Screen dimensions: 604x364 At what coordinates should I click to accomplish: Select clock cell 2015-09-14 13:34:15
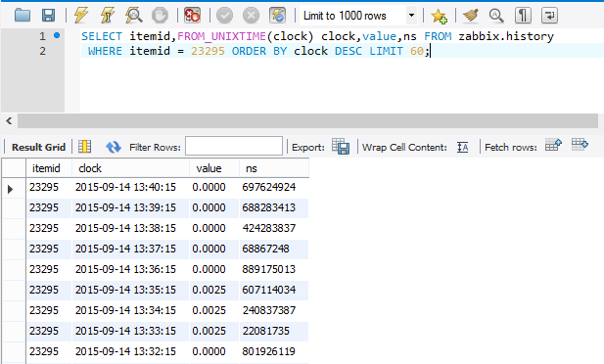pyautogui.click(x=130, y=310)
